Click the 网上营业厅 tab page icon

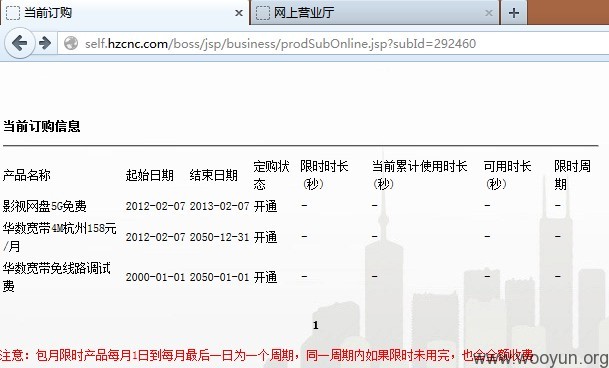pos(263,13)
